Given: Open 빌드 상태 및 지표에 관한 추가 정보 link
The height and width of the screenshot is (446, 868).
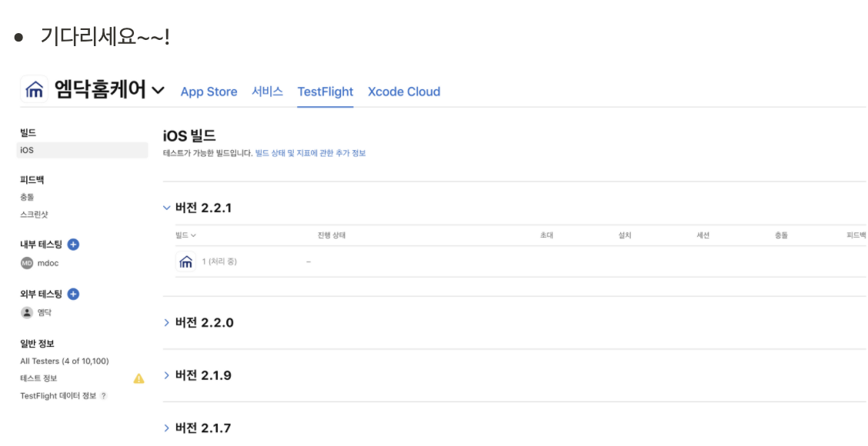Looking at the screenshot, I should point(311,153).
